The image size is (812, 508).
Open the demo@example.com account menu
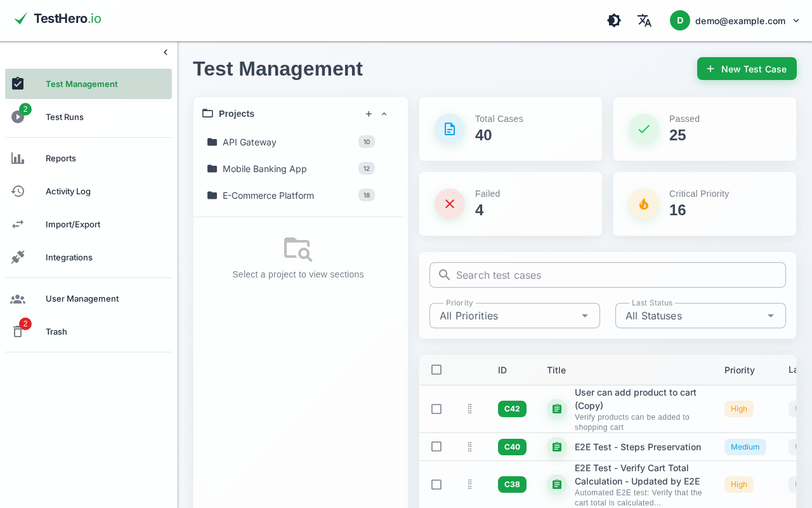(735, 20)
